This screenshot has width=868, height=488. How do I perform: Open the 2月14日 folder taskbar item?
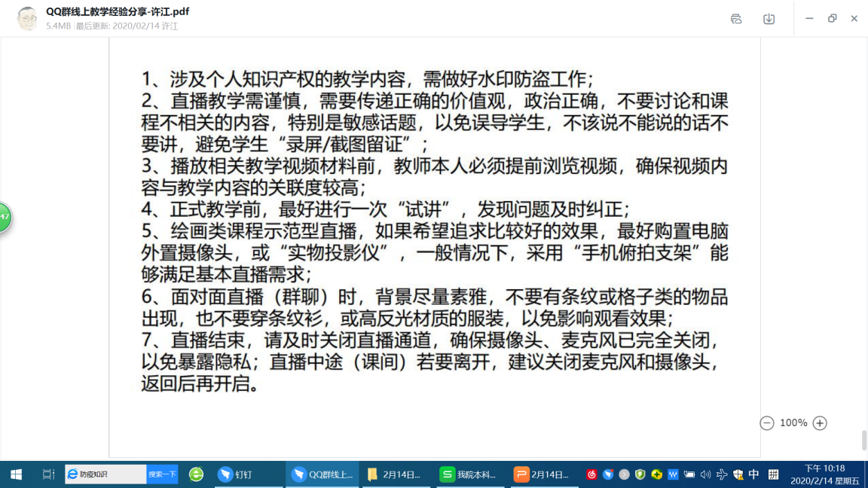click(x=395, y=474)
